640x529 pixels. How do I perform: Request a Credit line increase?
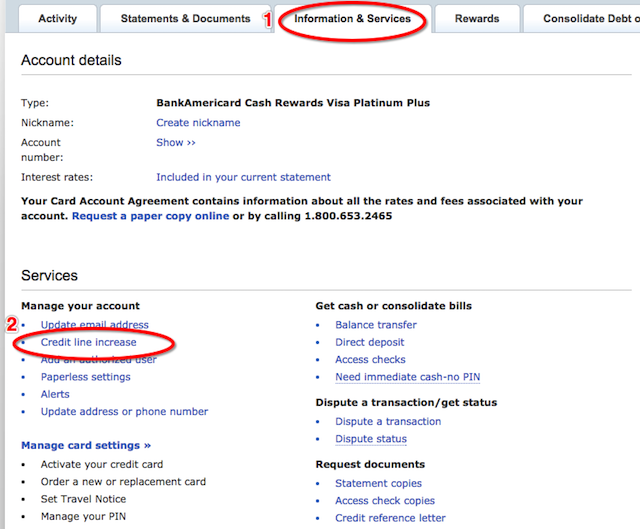[88, 342]
